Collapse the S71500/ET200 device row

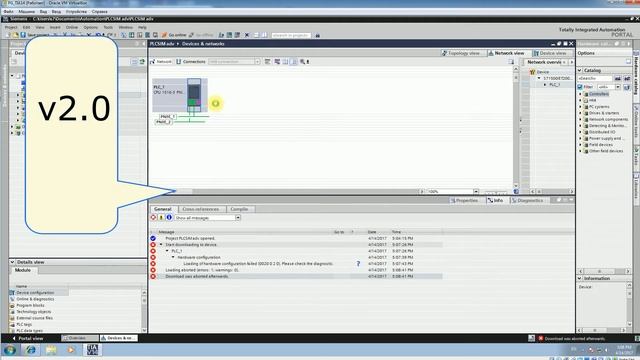pyautogui.click(x=539, y=78)
